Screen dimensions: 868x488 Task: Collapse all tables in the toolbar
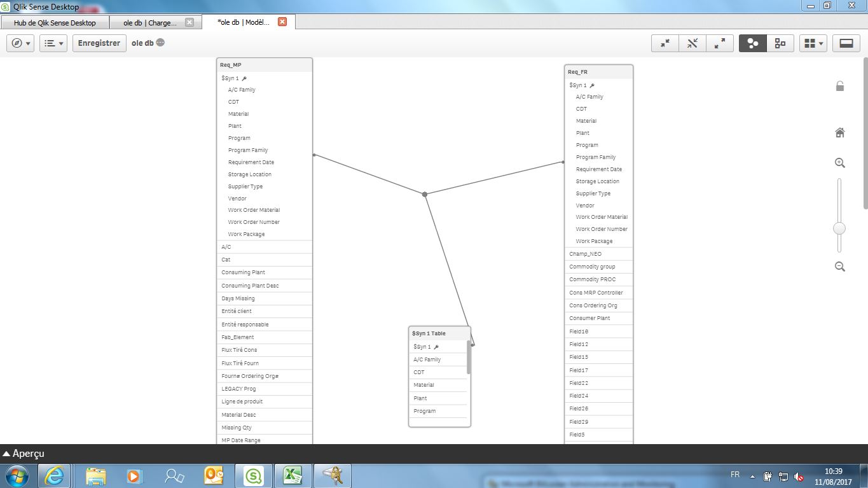click(x=665, y=43)
